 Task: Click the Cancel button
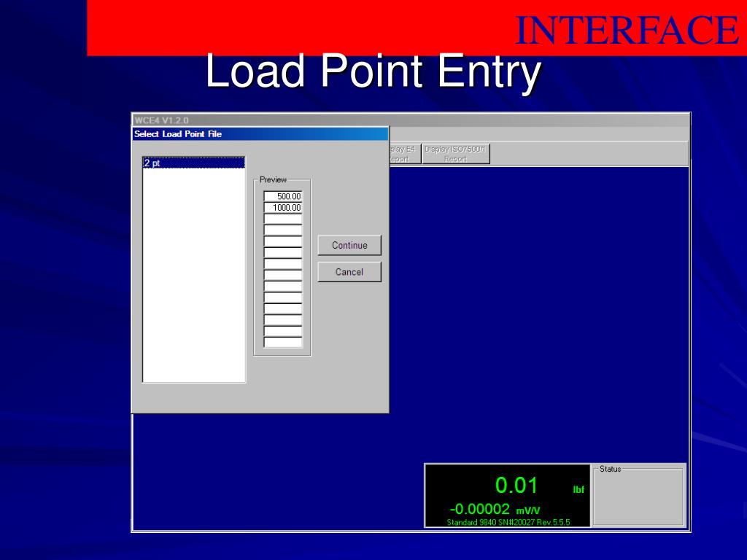349,272
